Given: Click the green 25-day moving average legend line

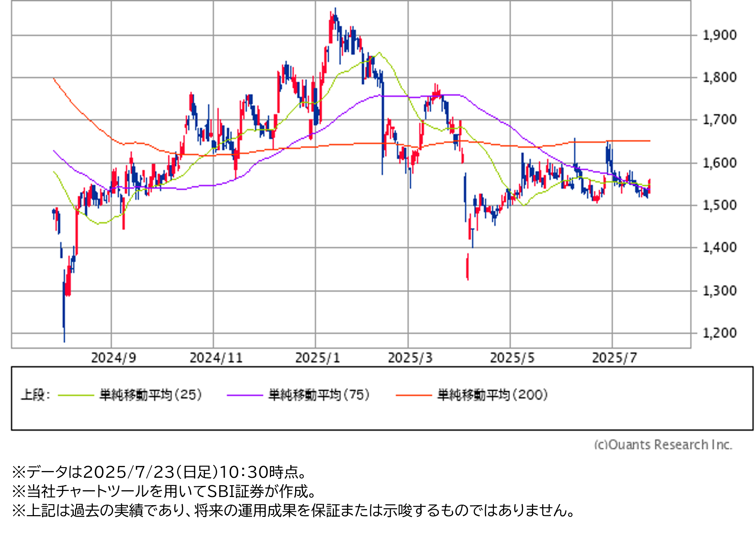Looking at the screenshot, I should [76, 395].
